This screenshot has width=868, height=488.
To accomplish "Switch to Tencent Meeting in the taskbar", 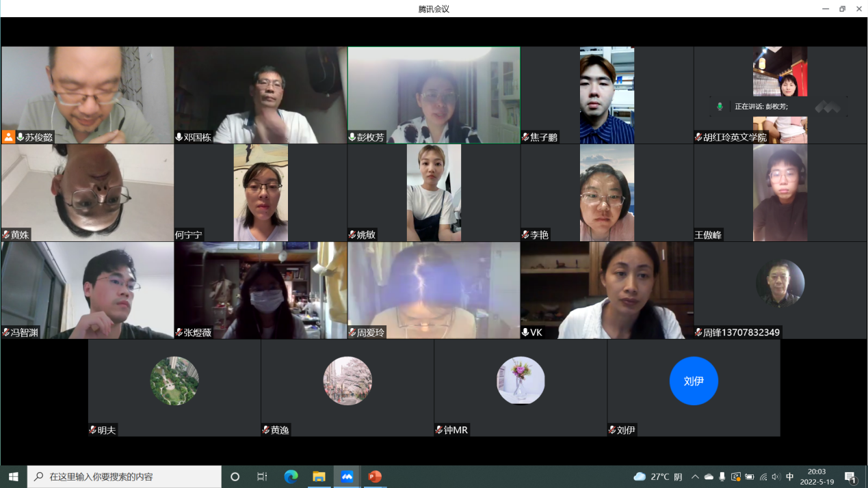I will point(347,476).
